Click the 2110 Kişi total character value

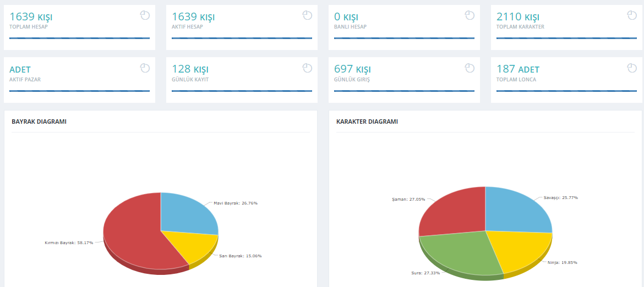[517, 17]
